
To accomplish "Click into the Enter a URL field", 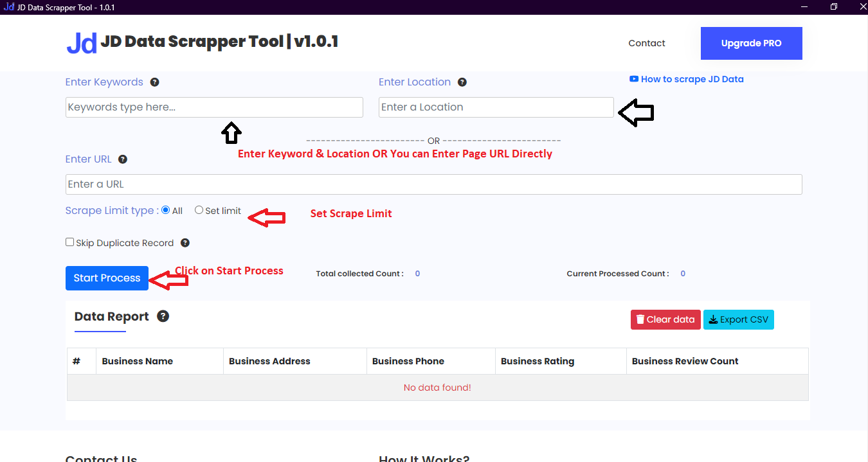I will click(434, 184).
